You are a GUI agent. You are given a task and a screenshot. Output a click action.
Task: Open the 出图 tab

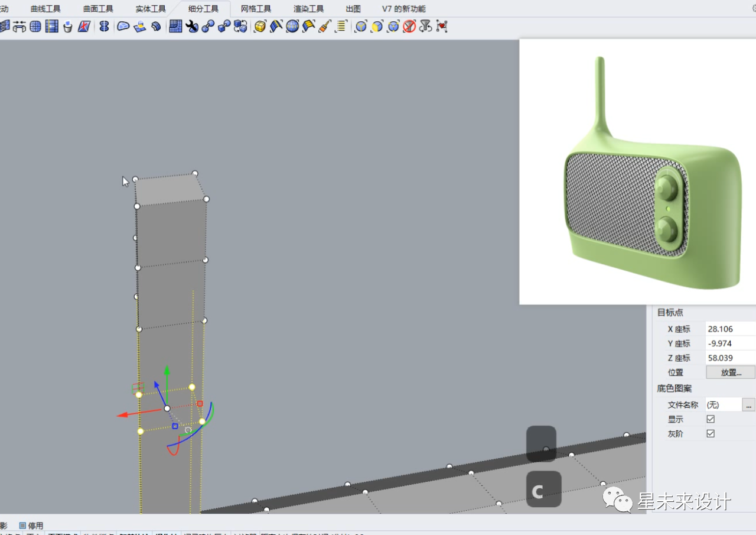pyautogui.click(x=353, y=9)
